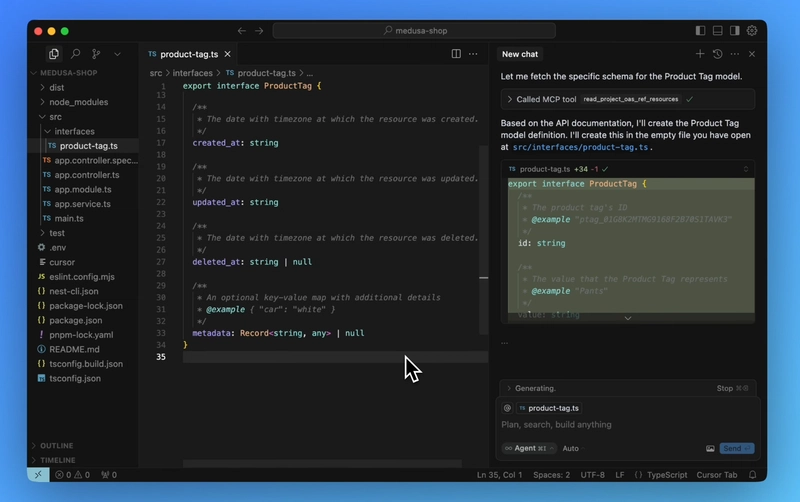800x502 pixels.
Task: Remove product-tag.ts context chip
Action: (549, 408)
